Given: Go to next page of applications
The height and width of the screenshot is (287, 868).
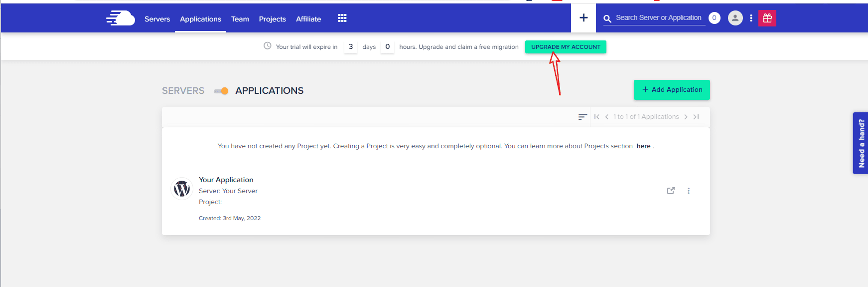Looking at the screenshot, I should (686, 117).
